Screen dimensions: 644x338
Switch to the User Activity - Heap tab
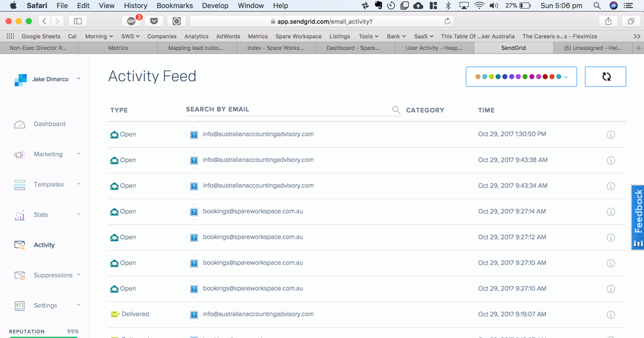click(x=434, y=48)
